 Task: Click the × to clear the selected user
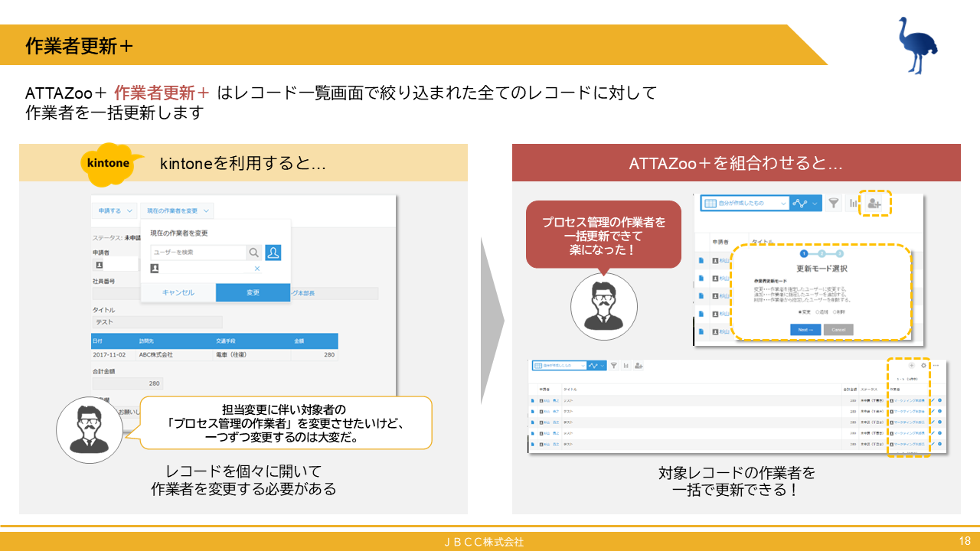point(257,269)
